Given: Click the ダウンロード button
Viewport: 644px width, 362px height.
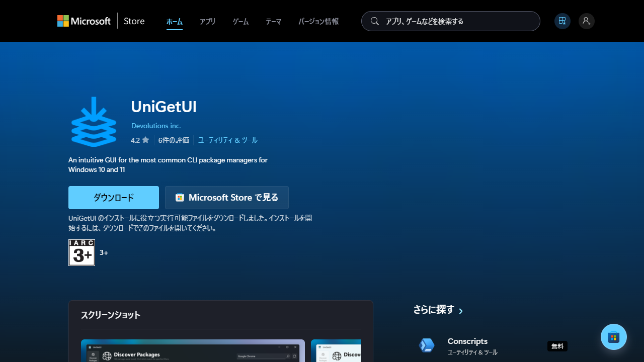Looking at the screenshot, I should tap(114, 198).
